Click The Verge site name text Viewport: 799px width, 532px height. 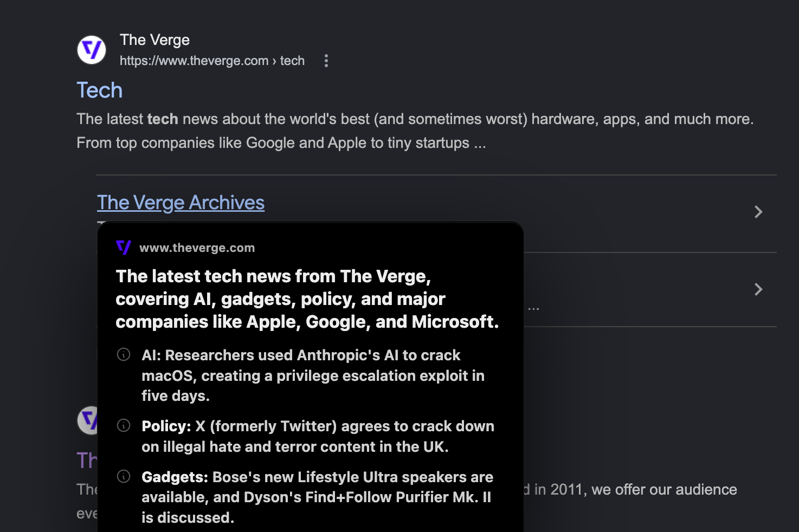(x=154, y=40)
